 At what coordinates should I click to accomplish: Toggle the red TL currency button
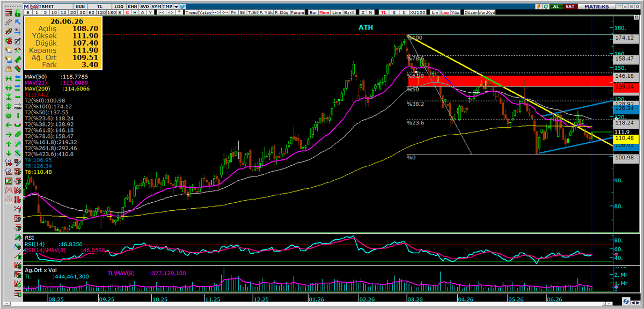384,12
